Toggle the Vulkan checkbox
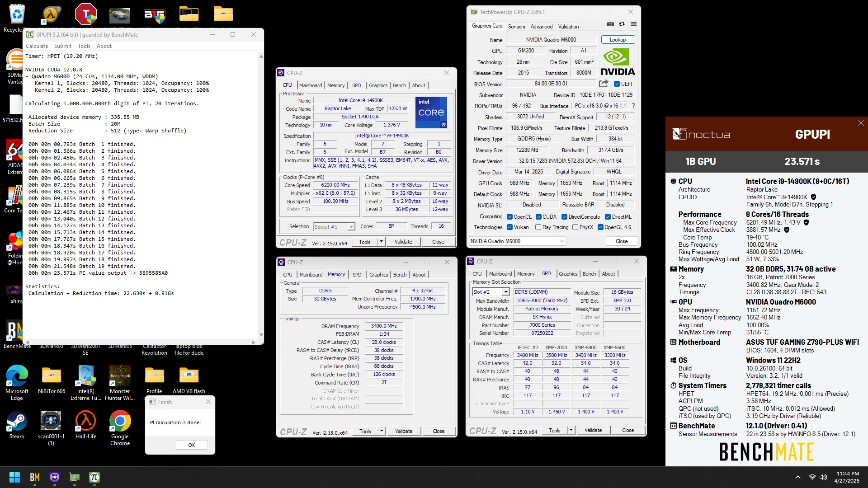The height and width of the screenshot is (488, 868). 509,227
